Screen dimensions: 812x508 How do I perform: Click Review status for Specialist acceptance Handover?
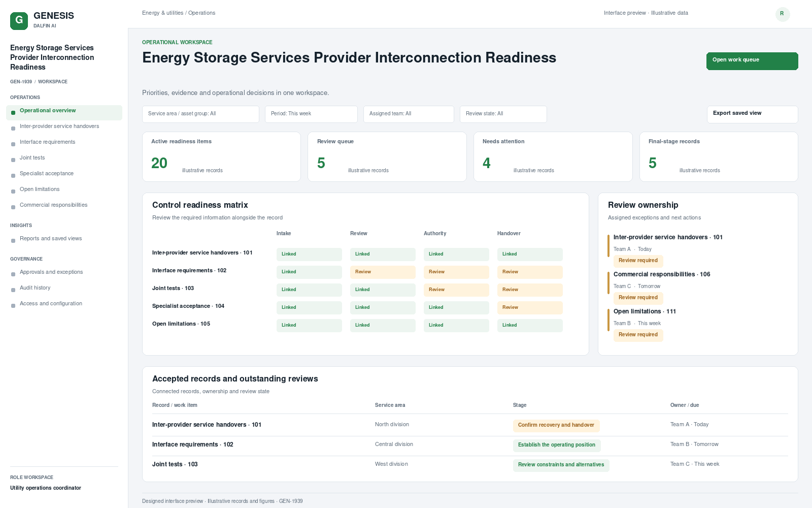(530, 308)
